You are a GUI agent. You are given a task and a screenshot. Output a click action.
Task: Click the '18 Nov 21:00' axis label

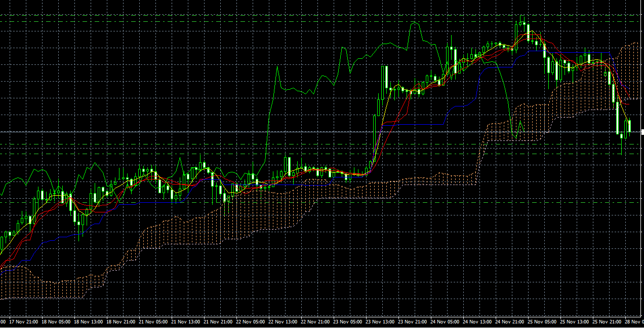coord(121,321)
